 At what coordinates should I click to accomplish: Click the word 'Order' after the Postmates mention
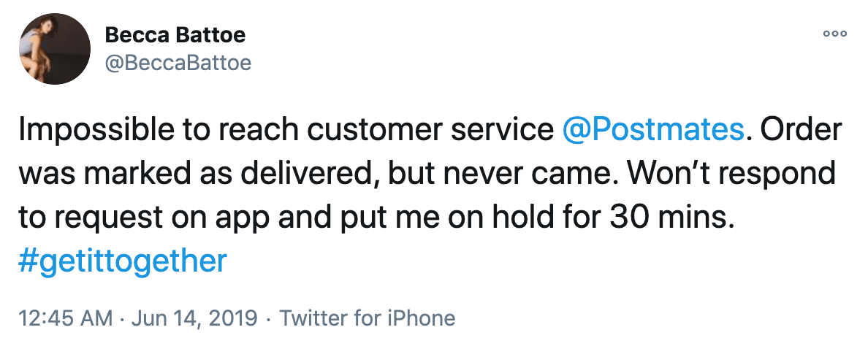click(x=801, y=130)
